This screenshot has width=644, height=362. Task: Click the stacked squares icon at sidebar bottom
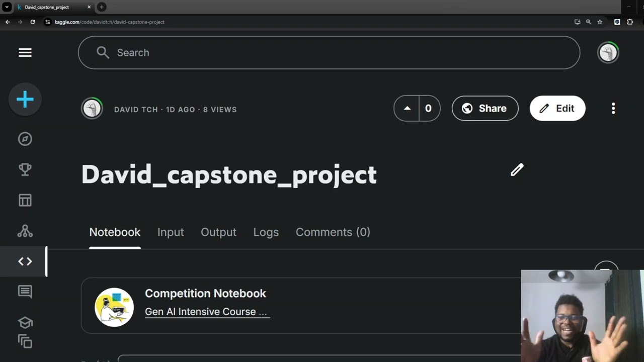coord(25,341)
